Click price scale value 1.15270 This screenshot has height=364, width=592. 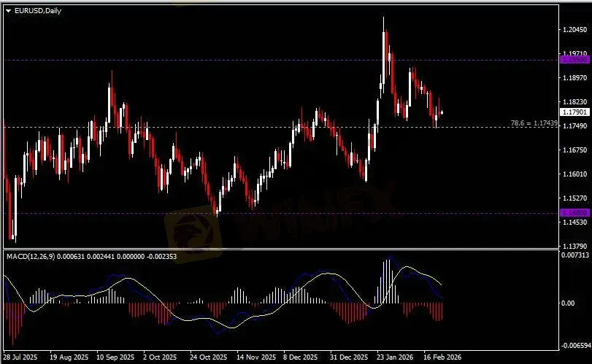(x=575, y=198)
